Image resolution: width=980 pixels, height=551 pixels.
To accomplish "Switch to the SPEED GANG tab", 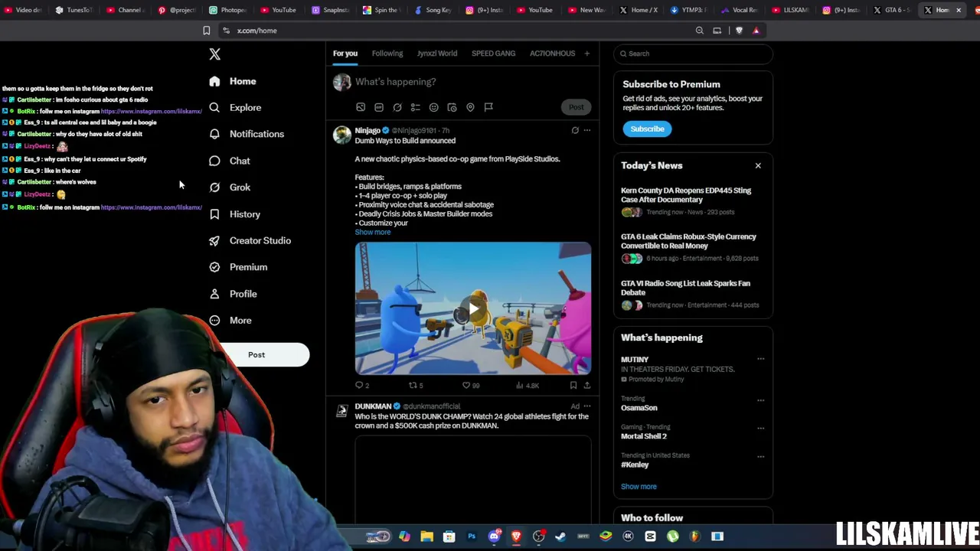I will [x=493, y=54].
